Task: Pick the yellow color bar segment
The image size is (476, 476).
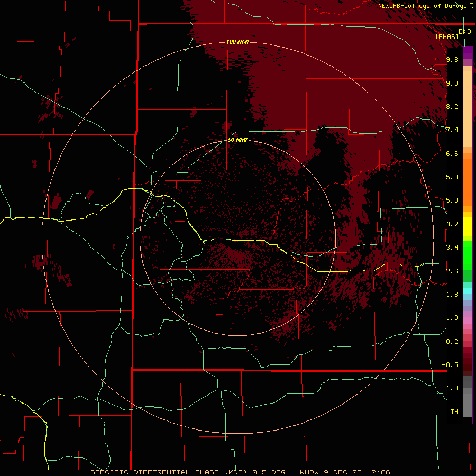Action: coord(467,226)
